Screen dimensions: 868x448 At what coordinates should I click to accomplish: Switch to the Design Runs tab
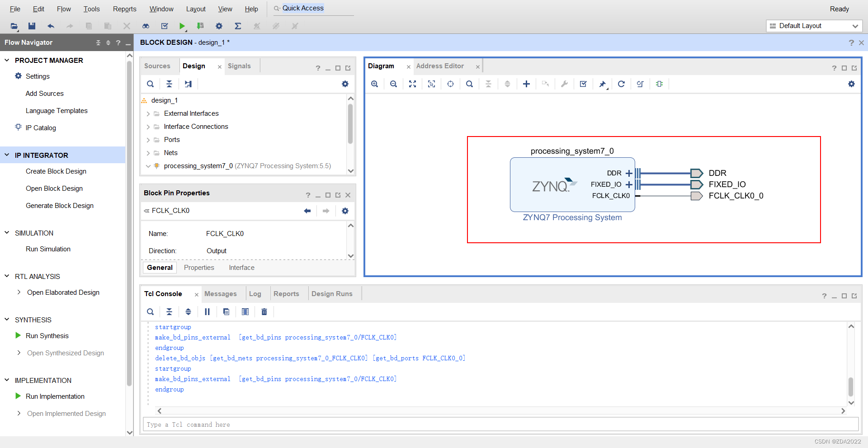(332, 294)
